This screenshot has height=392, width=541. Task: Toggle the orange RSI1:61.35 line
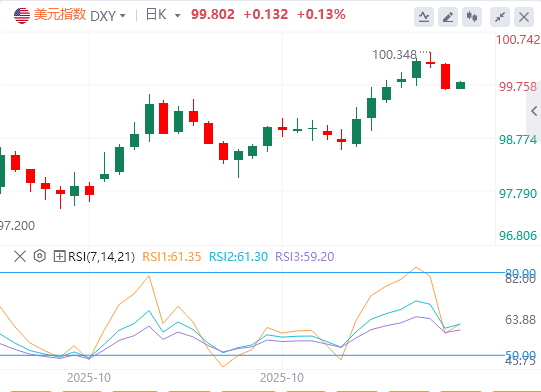click(x=171, y=257)
